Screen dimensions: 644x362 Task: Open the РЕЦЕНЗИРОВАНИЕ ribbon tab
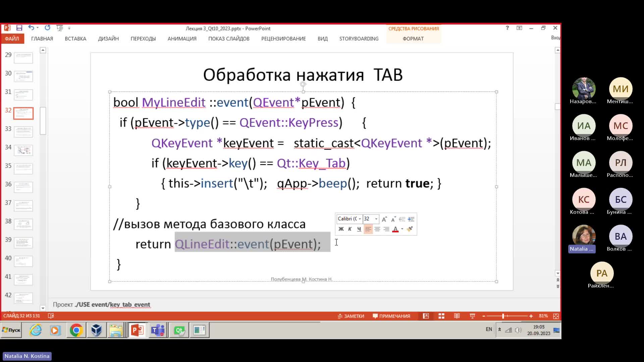click(283, 39)
